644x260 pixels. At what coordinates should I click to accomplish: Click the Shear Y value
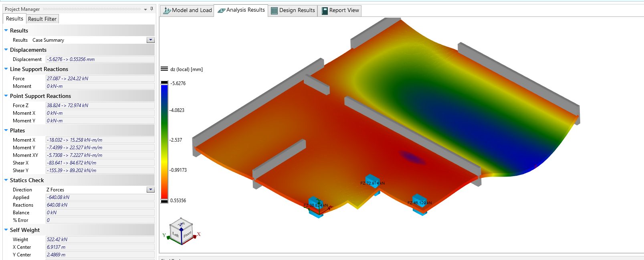100,171
